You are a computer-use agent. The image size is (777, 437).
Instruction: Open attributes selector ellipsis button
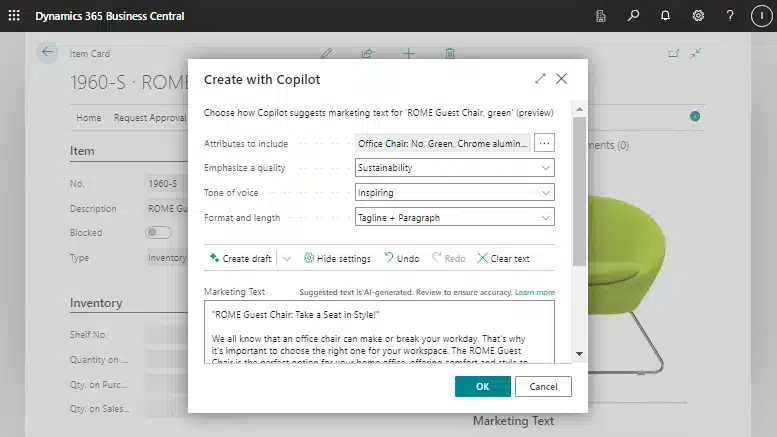point(544,143)
